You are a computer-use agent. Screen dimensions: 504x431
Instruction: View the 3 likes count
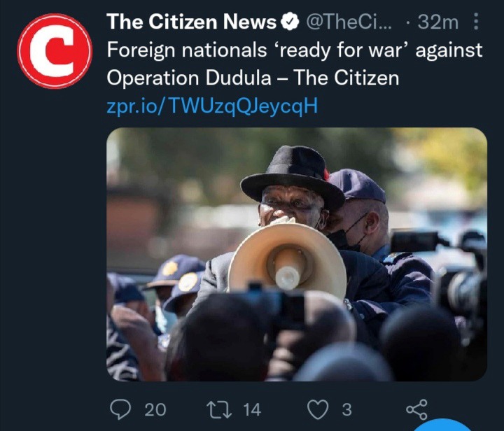click(x=346, y=410)
